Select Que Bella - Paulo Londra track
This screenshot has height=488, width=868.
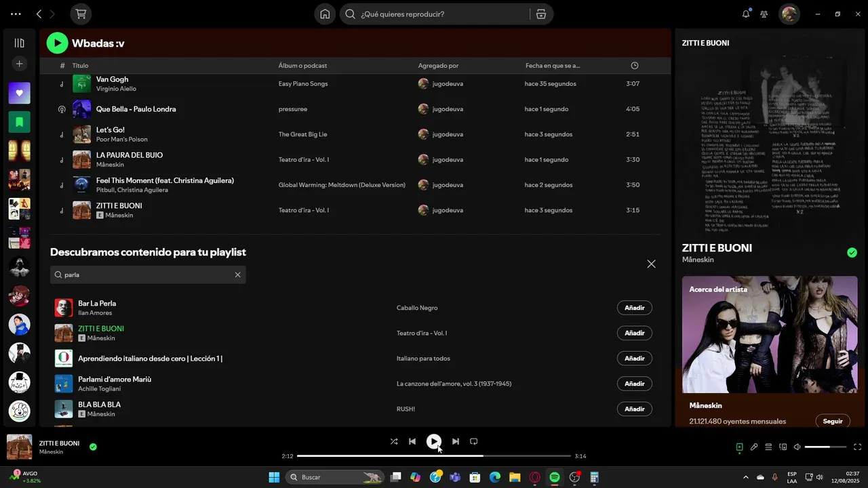point(355,109)
